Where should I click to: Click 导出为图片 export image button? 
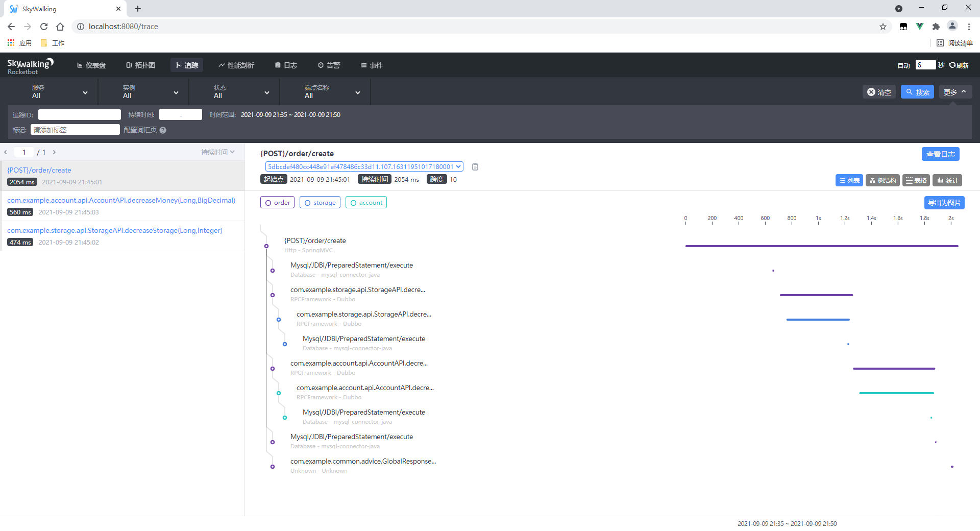[944, 203]
